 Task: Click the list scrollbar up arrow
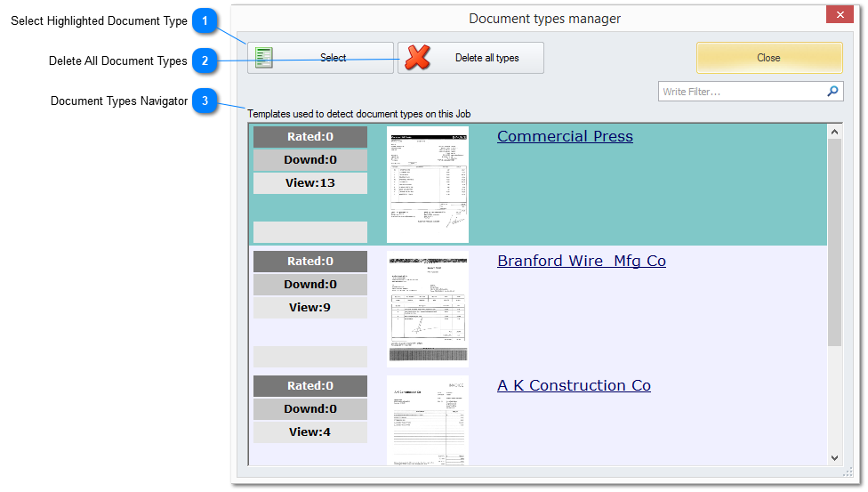834,132
